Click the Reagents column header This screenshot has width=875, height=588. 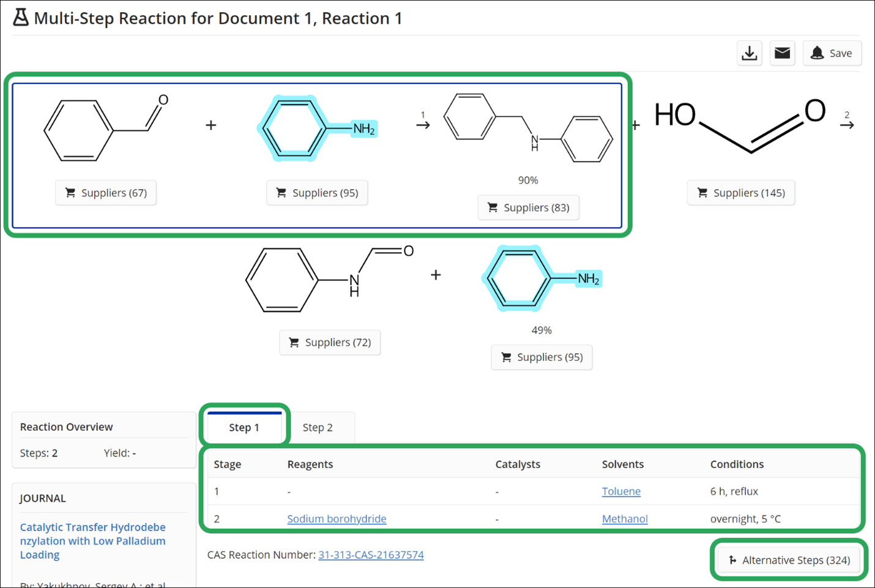pos(310,464)
